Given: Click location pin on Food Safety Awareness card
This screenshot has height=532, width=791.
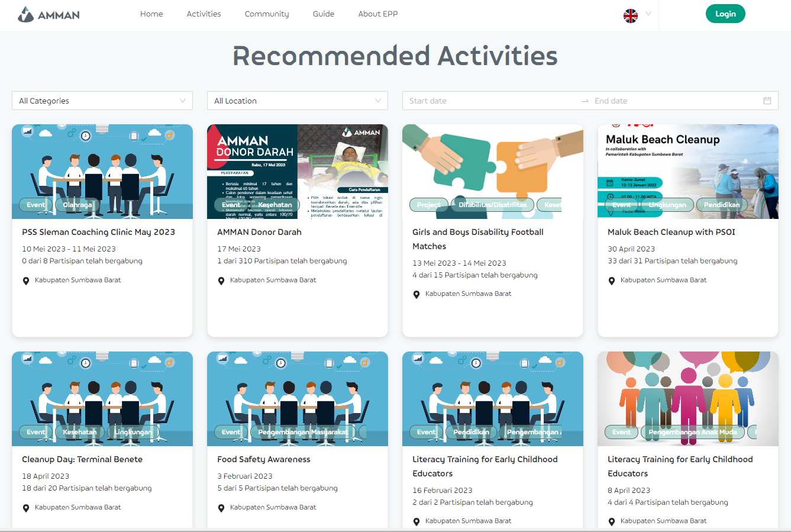Looking at the screenshot, I should tap(221, 508).
